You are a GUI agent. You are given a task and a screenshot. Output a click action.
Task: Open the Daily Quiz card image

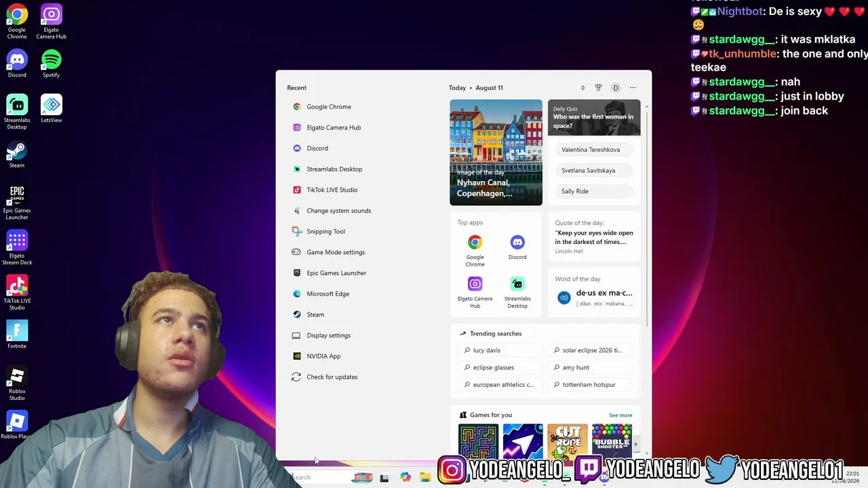point(594,117)
